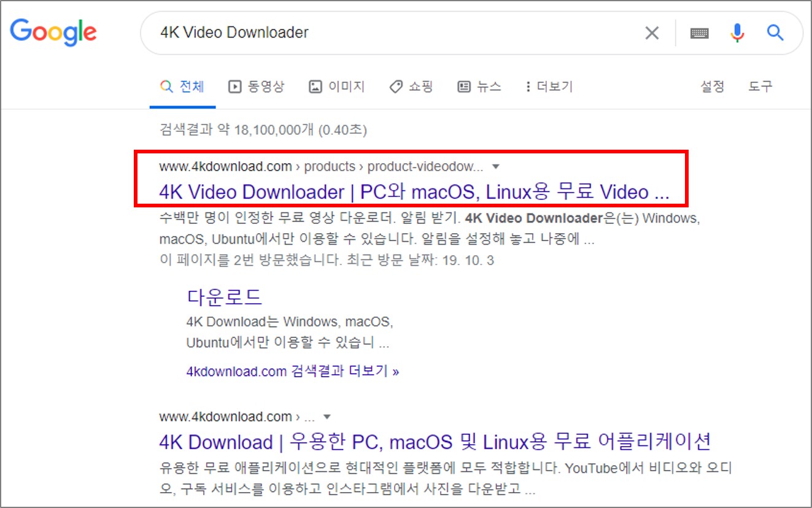This screenshot has height=508, width=812.
Task: Click 4kdownload.com 검색결과 더보기 » link
Action: 293,371
